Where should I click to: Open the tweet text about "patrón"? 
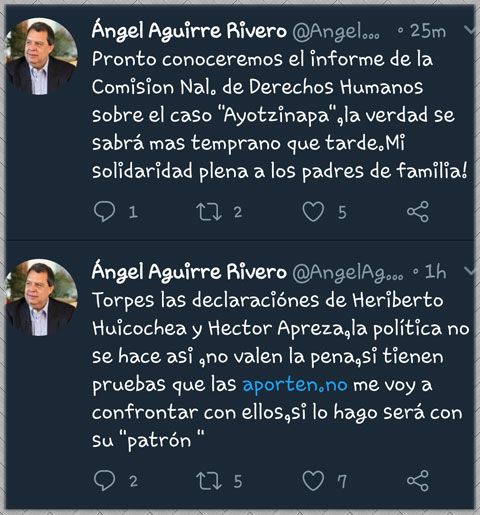[281, 370]
